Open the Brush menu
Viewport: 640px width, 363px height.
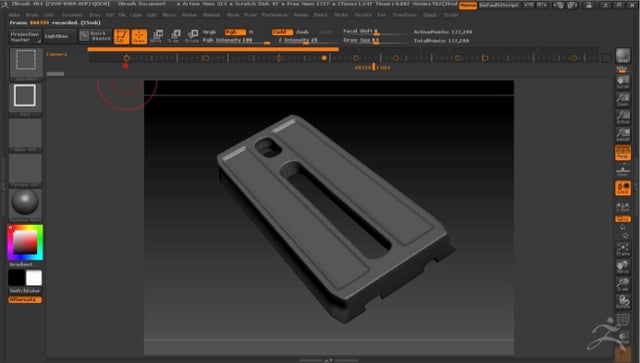[32, 15]
